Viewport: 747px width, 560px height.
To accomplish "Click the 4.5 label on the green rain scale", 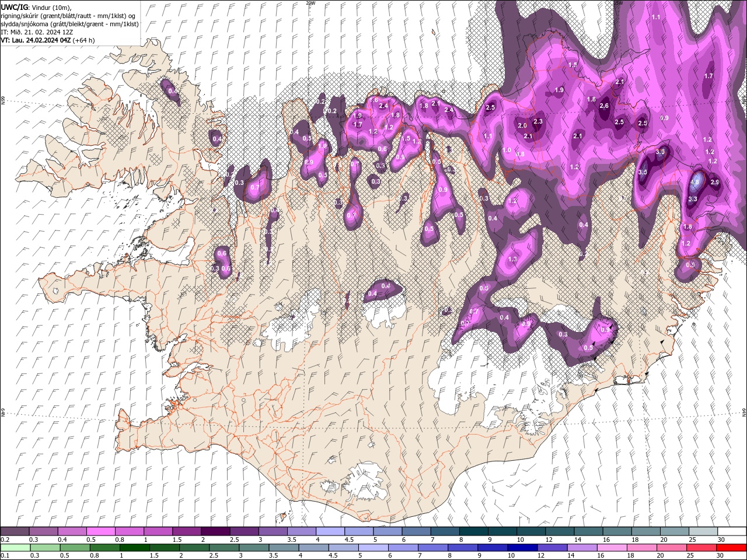I will [333, 556].
